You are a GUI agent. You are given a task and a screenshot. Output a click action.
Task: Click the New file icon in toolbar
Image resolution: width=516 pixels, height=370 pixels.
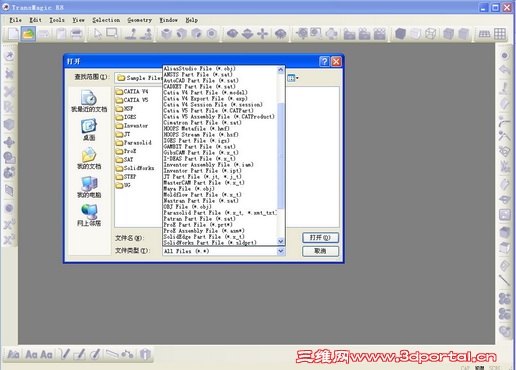tap(13, 34)
